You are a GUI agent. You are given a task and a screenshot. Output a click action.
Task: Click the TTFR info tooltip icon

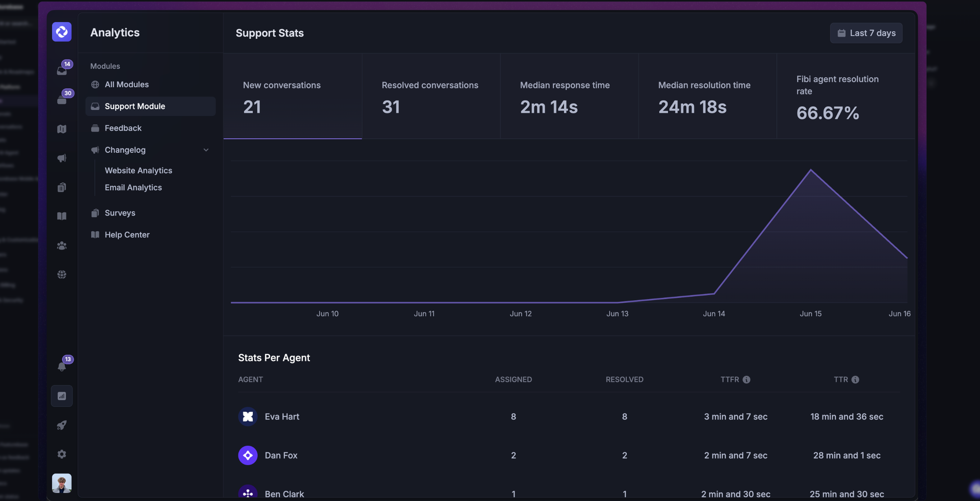pos(746,379)
